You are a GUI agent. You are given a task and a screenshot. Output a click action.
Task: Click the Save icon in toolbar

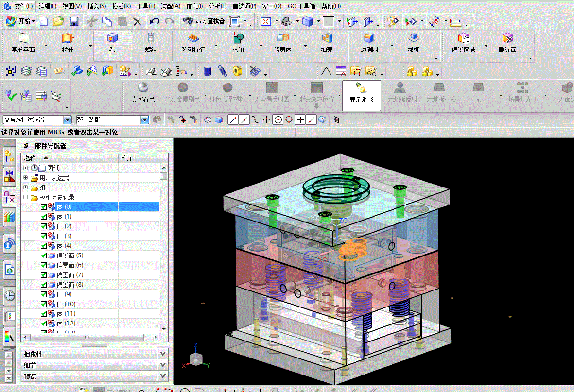tap(74, 21)
